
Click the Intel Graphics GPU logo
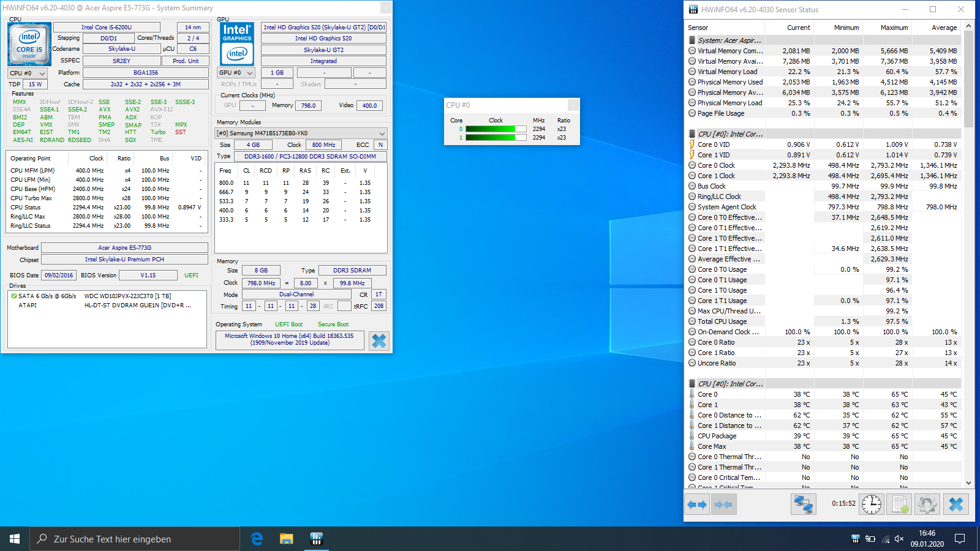tap(237, 44)
